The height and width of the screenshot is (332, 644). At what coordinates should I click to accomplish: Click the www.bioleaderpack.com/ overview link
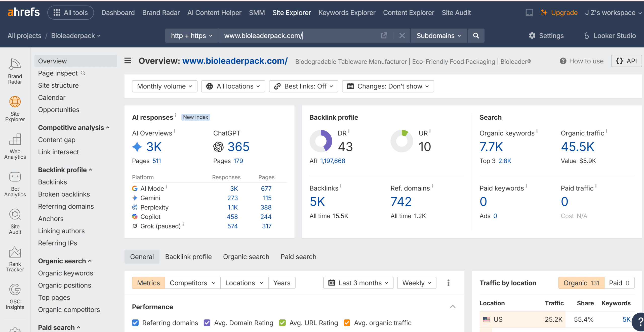pyautogui.click(x=235, y=61)
